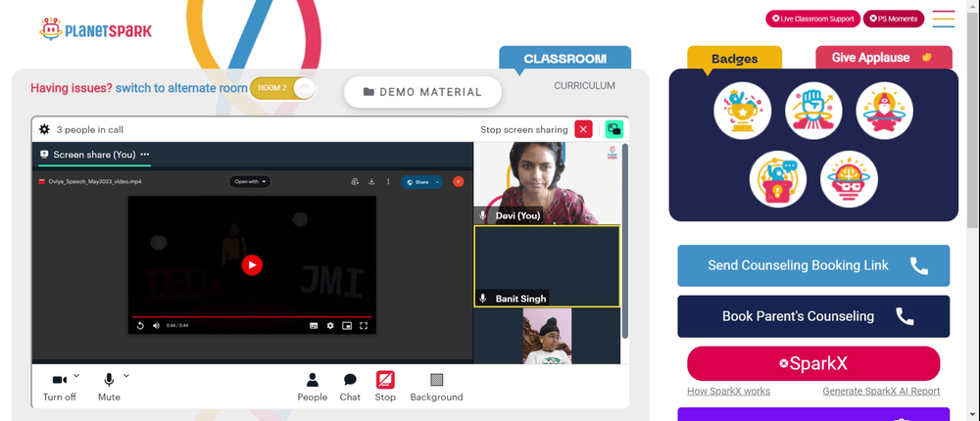Viewport: 980px width, 421px height.
Task: Open Drive viewer more actions menu
Action: coord(388,182)
